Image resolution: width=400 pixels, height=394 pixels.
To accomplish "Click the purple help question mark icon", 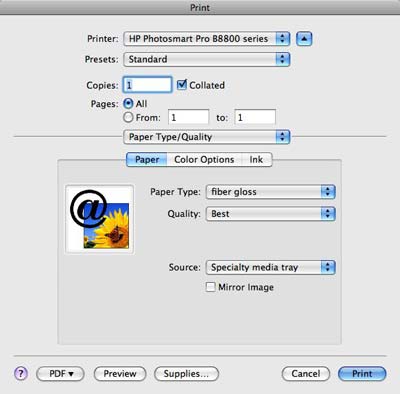I will (21, 373).
